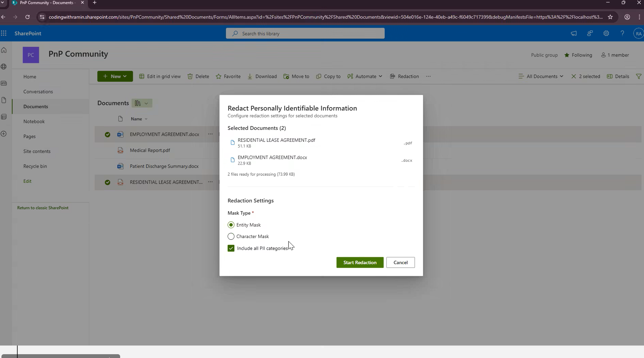Open the Details pane
The image size is (644, 358).
coord(618,76)
